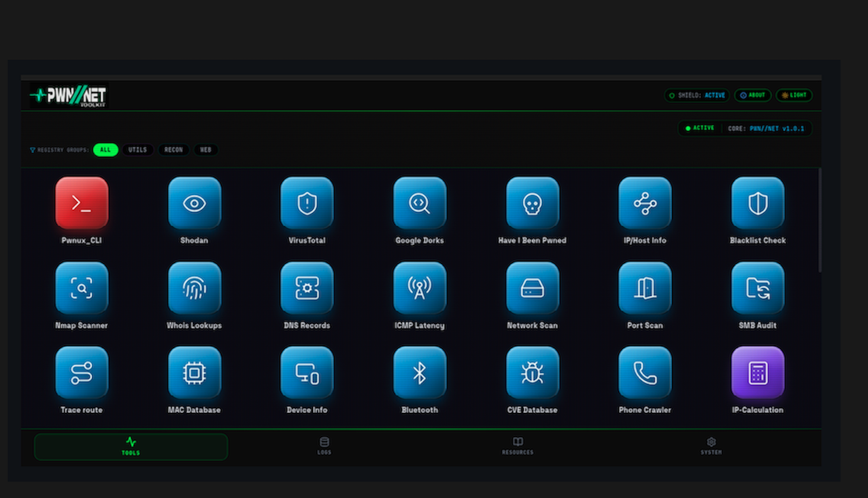Viewport: 868px width, 498px height.
Task: Open the DNS Records tool
Action: 307,288
